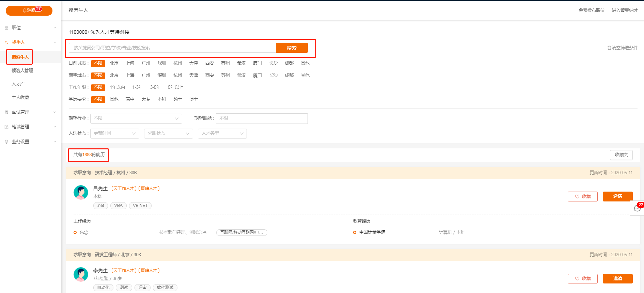
Task: Click 东忠 work experience entry
Action: point(84,232)
